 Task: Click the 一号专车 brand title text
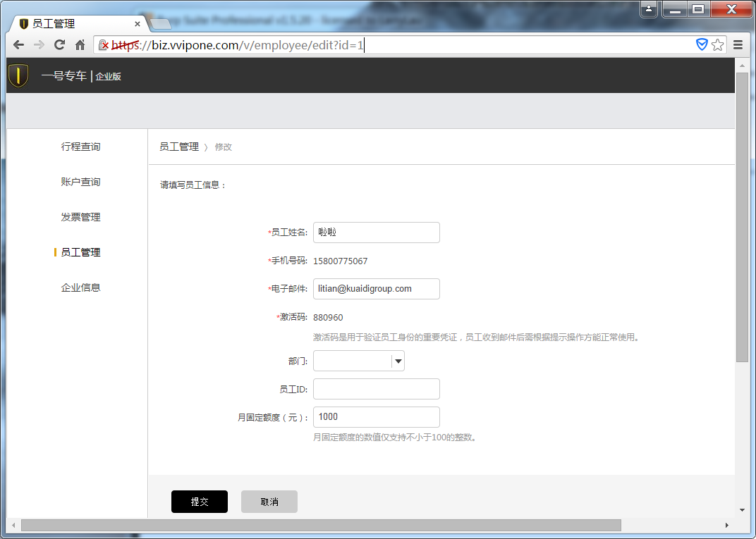click(x=63, y=76)
